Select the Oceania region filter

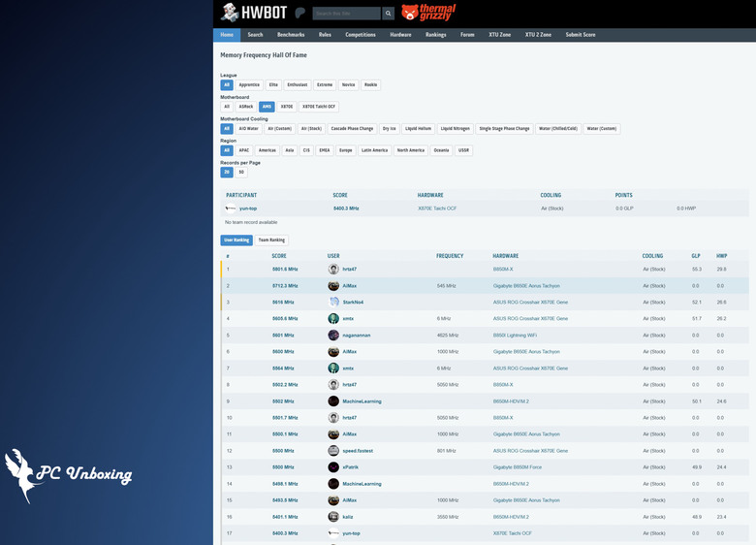[x=441, y=150]
